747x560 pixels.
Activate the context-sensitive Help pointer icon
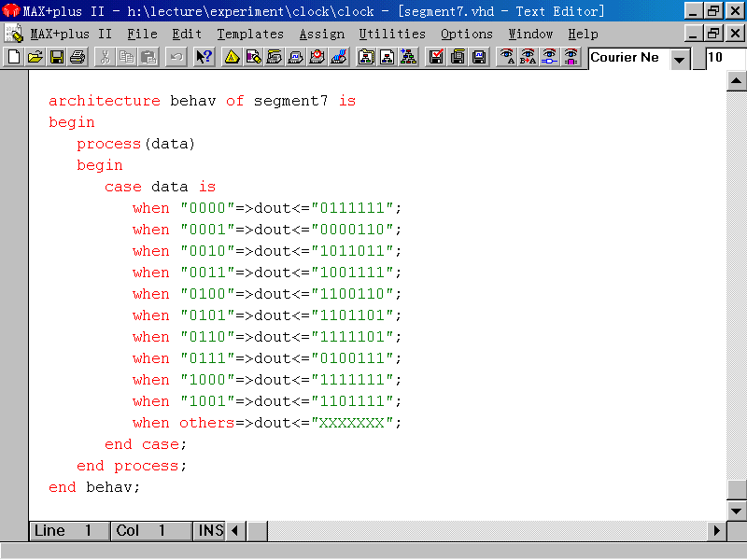204,57
